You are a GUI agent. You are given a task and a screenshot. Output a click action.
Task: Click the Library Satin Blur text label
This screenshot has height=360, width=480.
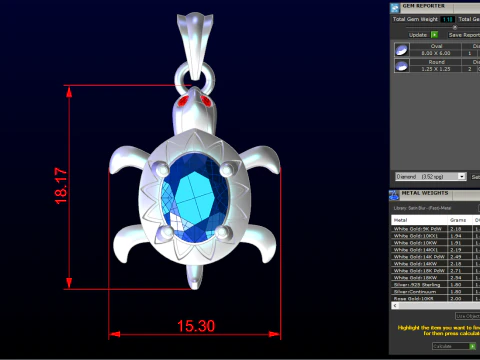[x=422, y=208]
